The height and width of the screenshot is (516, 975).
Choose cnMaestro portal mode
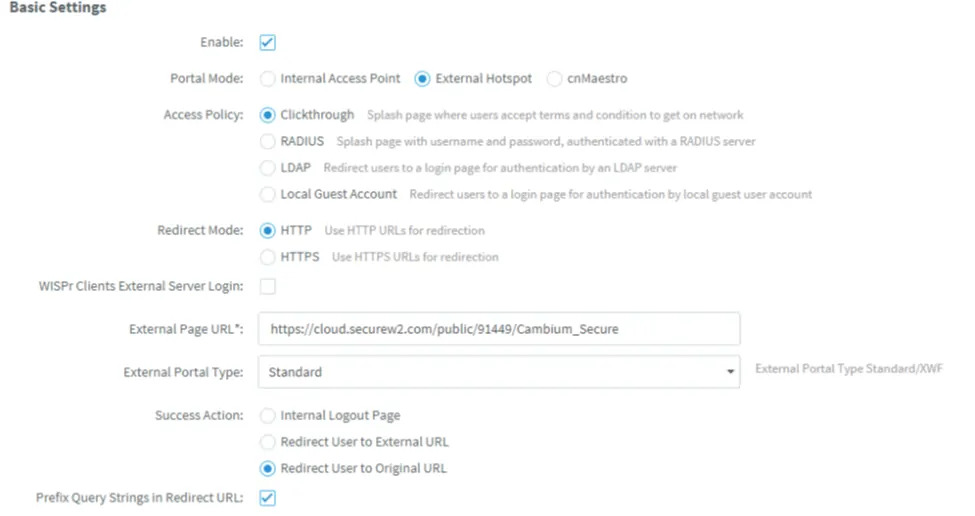tap(554, 79)
